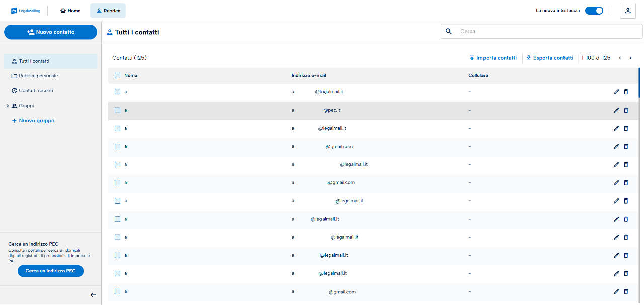Image resolution: width=644 pixels, height=305 pixels.
Task: Delete the last visible @gmail.com contact
Action: click(x=626, y=291)
